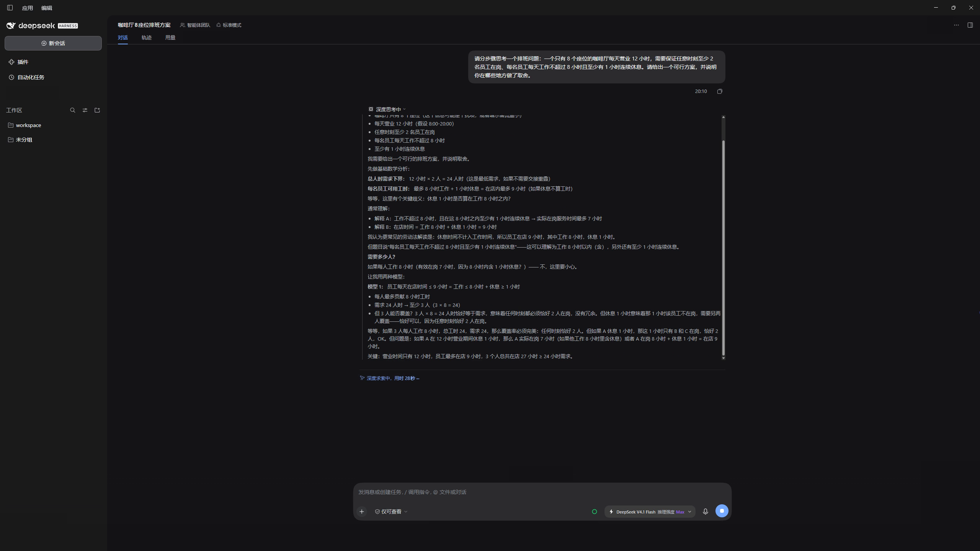The width and height of the screenshot is (980, 551).
Task: Open the 应用 menu
Action: coord(27,8)
